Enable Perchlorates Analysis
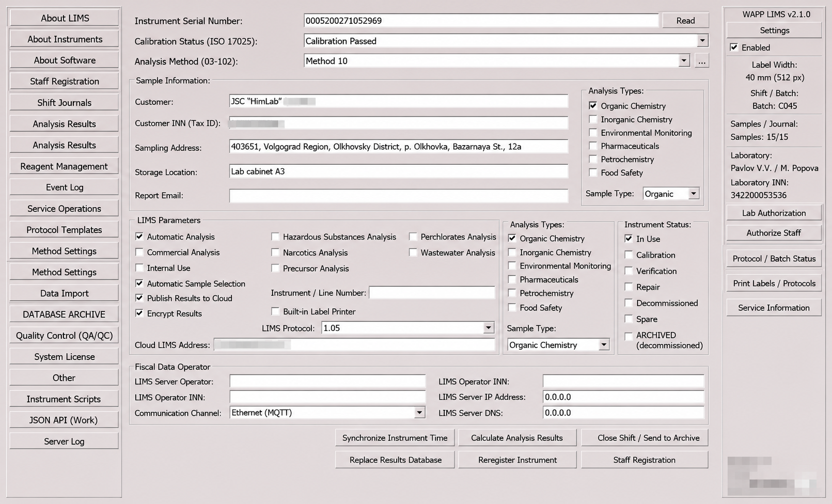 click(413, 237)
